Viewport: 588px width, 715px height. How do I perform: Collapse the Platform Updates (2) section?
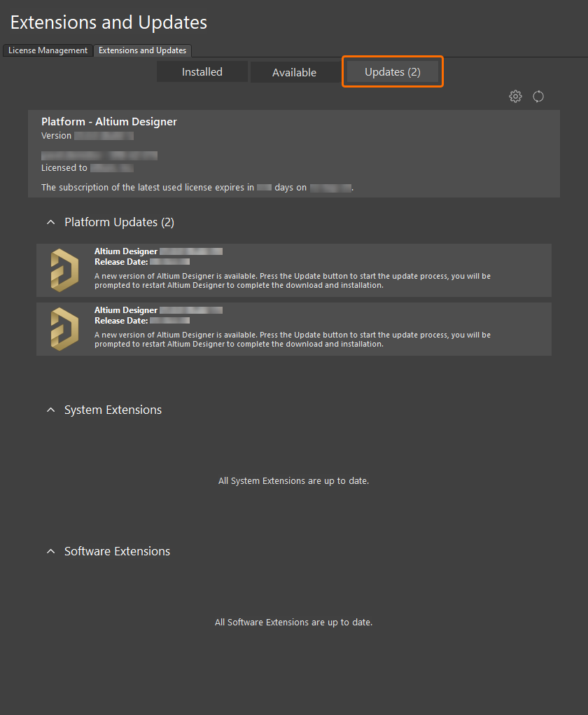tap(51, 222)
